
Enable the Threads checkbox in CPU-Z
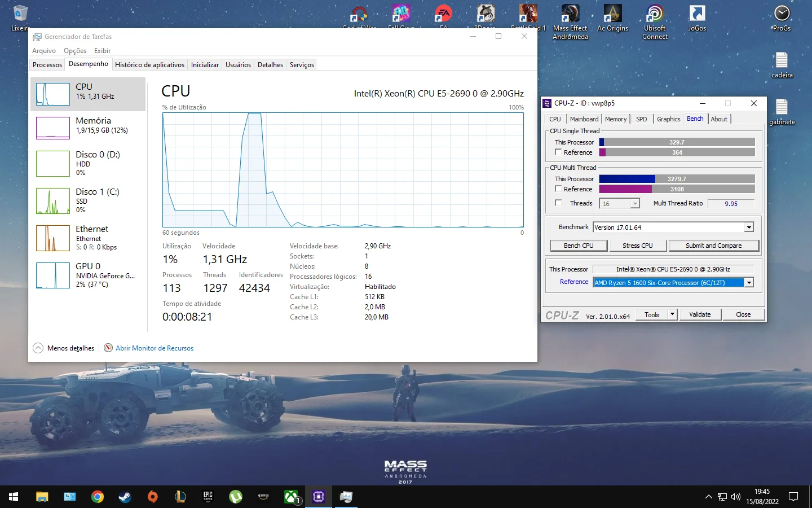click(x=558, y=203)
